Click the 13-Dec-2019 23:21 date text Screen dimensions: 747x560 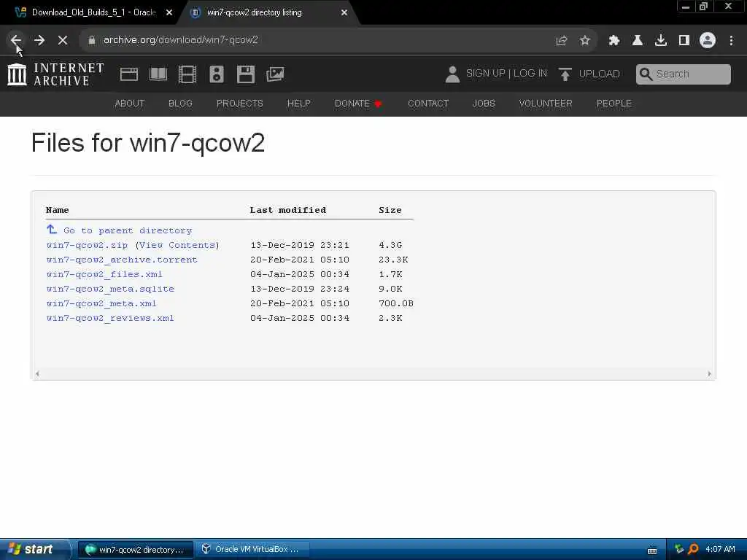point(300,245)
